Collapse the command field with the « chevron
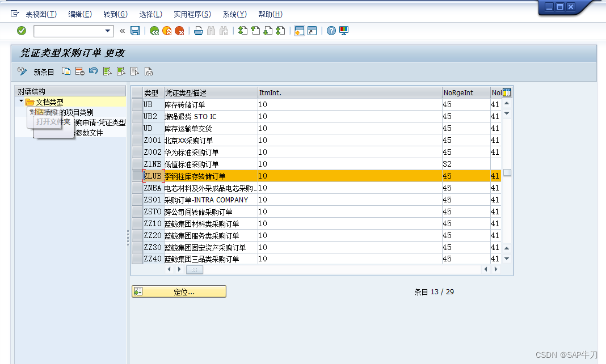606x364 pixels. (123, 31)
